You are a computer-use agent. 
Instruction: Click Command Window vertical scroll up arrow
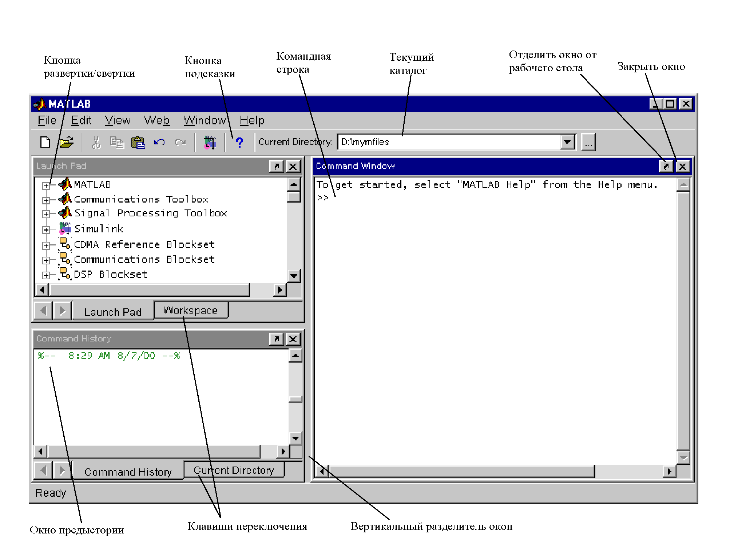pos(684,185)
